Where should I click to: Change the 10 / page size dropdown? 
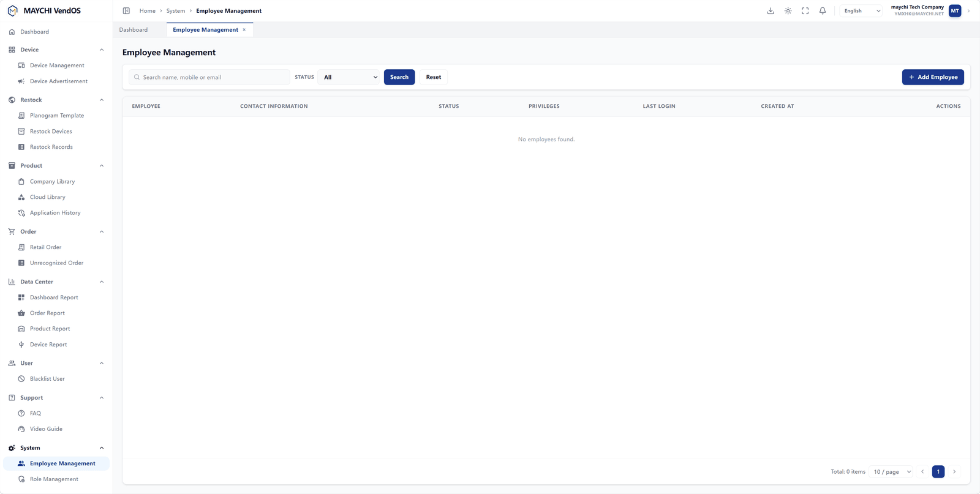coord(892,472)
